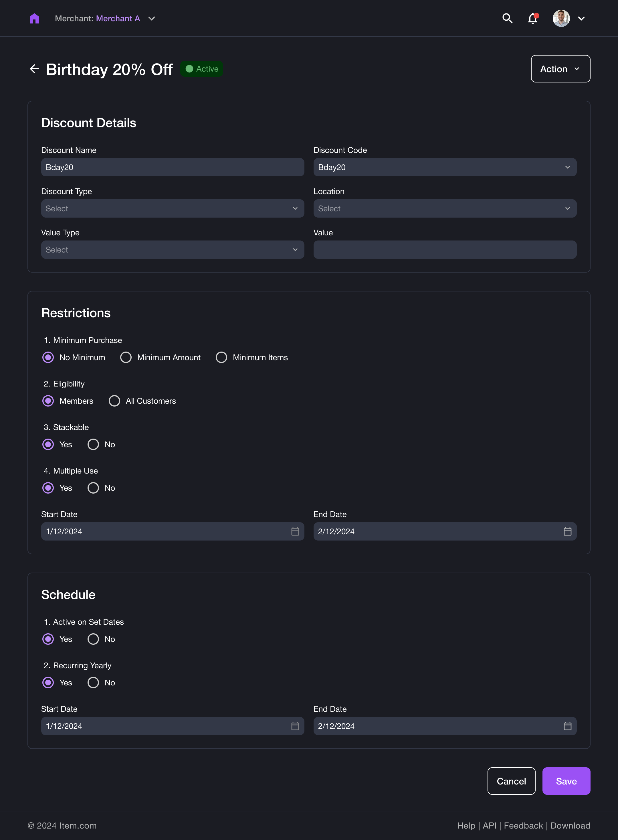Open calendar for Restrictions Start Date
618x840 pixels.
tap(295, 531)
